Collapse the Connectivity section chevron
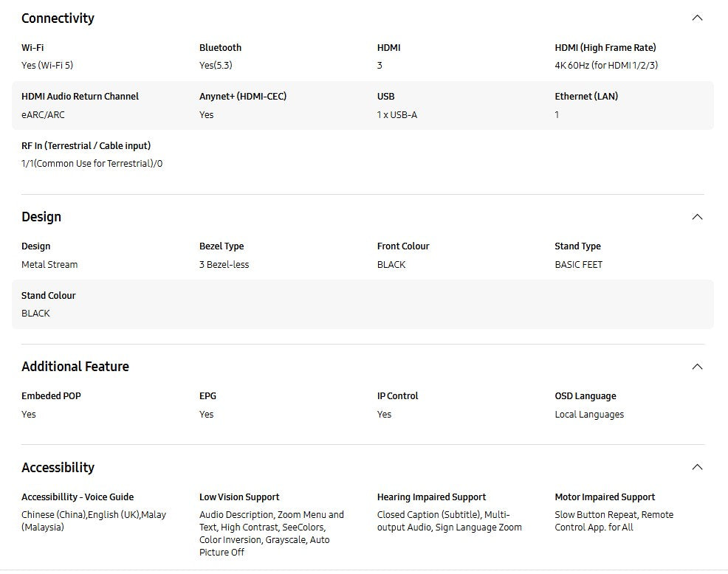 click(696, 18)
